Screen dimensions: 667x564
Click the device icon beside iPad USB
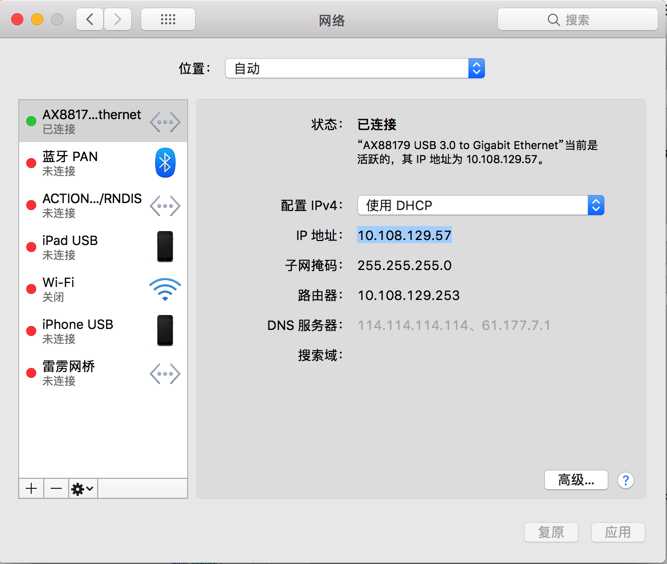165,247
